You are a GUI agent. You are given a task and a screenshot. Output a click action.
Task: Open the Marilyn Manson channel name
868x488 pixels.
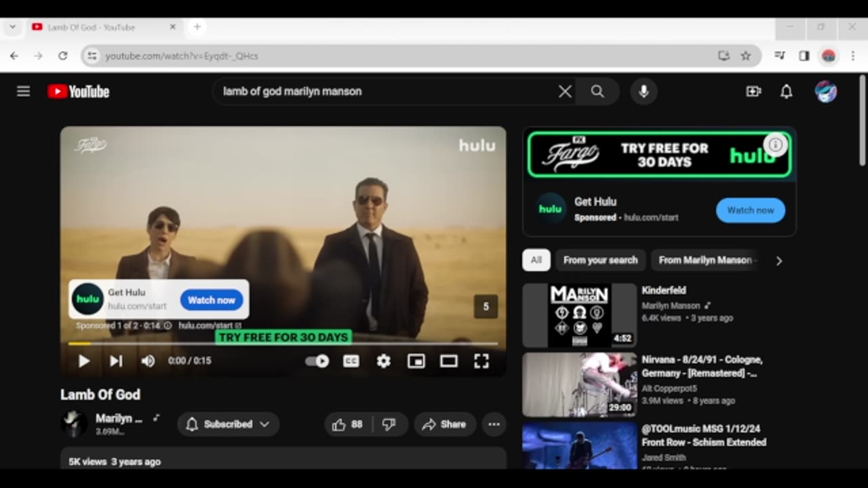(x=119, y=418)
